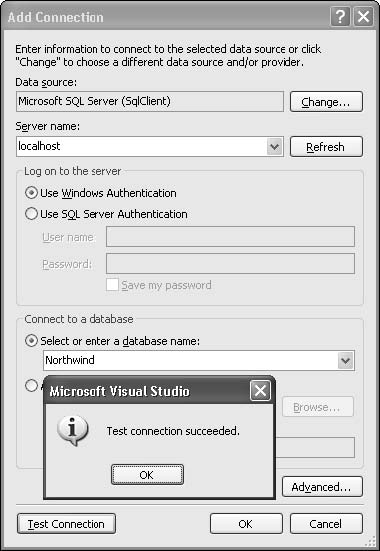Cancel the Add Connection dialog
The height and width of the screenshot is (551, 380).
pyautogui.click(x=326, y=524)
